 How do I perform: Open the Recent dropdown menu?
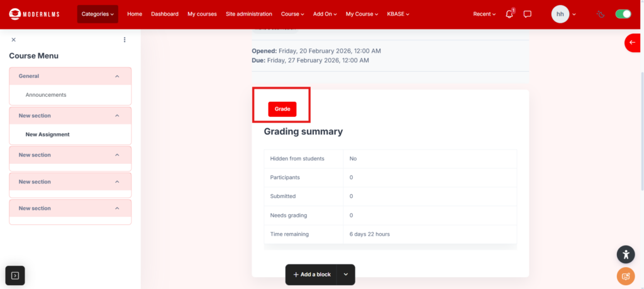click(x=484, y=14)
